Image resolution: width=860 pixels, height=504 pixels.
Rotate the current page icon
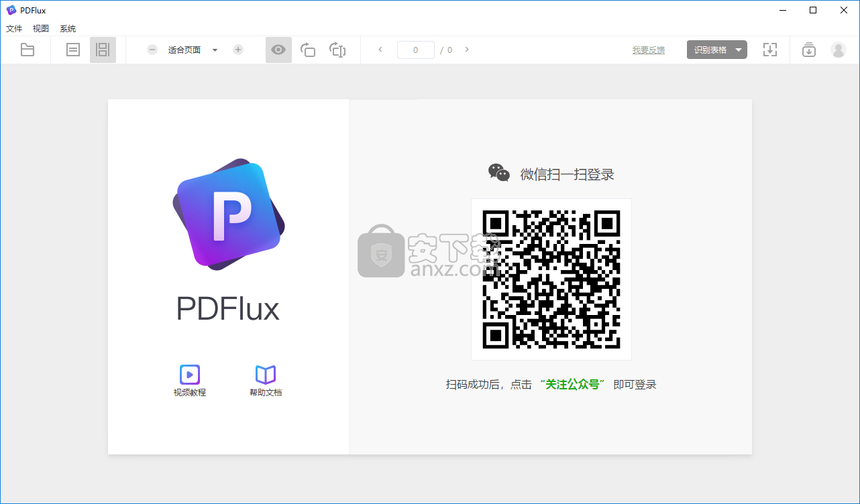point(308,50)
